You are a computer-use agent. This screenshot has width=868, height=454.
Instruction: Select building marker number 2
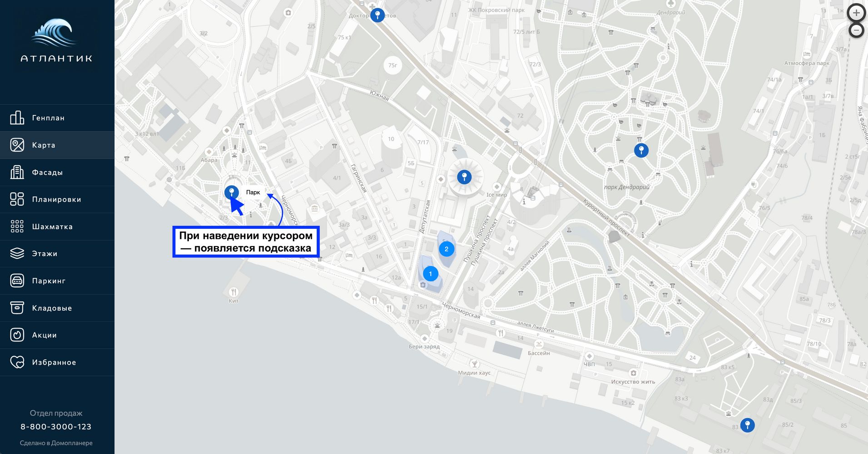(446, 249)
